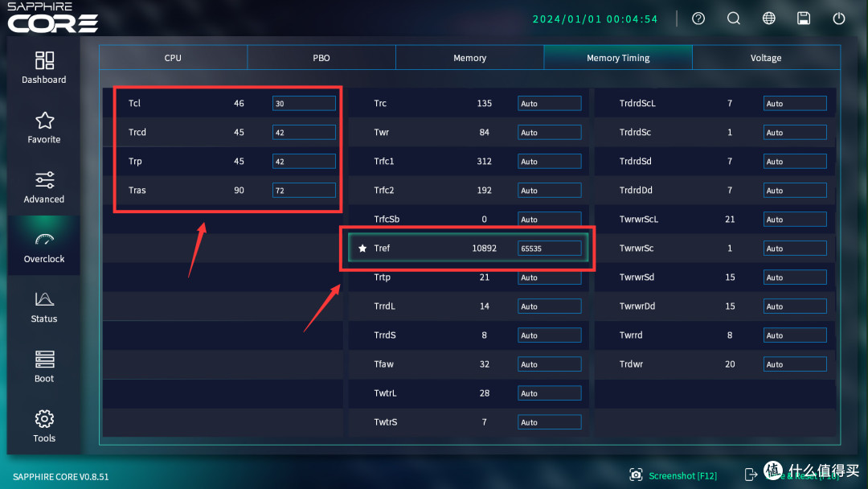This screenshot has width=868, height=489.
Task: Open the language globe icon
Action: tap(769, 18)
